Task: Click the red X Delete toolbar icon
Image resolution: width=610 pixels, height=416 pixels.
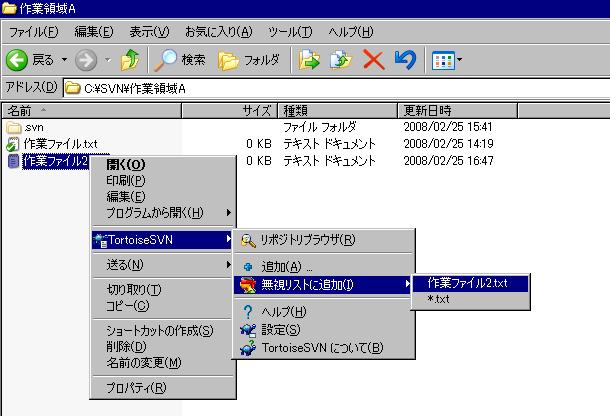Action: coord(373,60)
